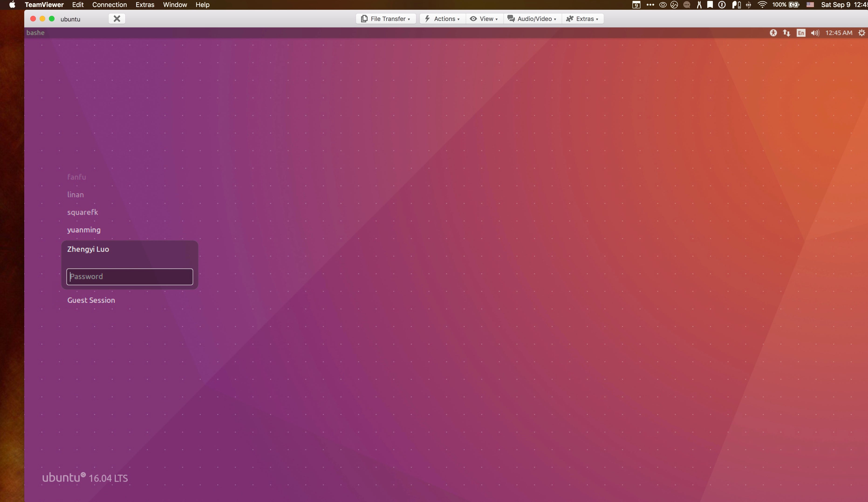Open the 100% battery status menu
The image size is (868, 502).
click(786, 4)
